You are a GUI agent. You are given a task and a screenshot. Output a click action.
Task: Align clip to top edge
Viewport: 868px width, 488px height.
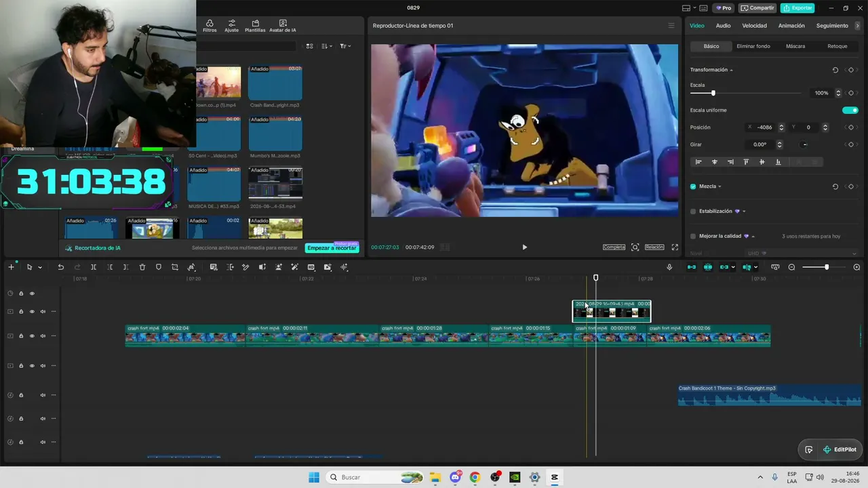[746, 162]
